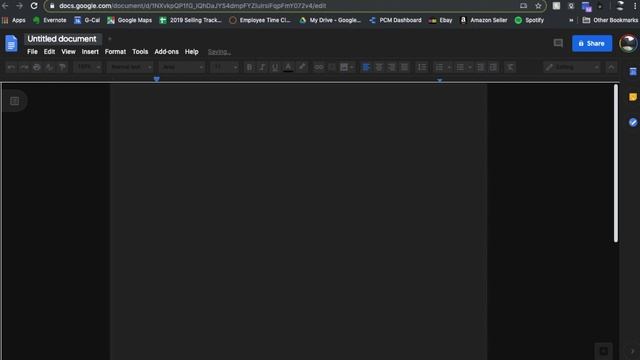This screenshot has height=360, width=640.
Task: Click the Insert link icon
Action: click(x=318, y=67)
